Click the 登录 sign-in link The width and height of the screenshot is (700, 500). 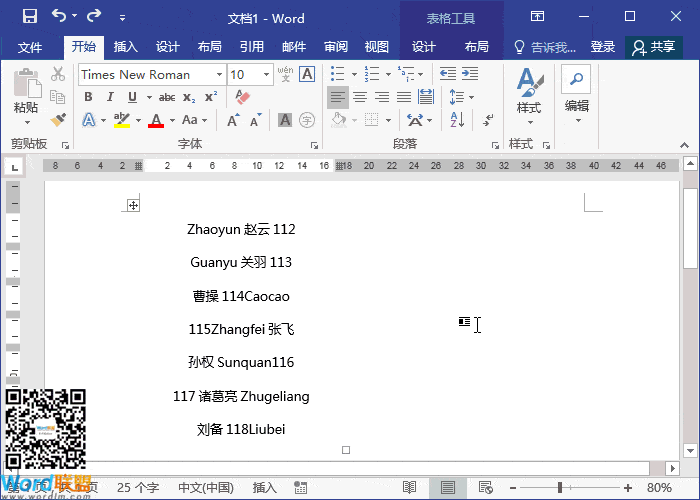603,47
